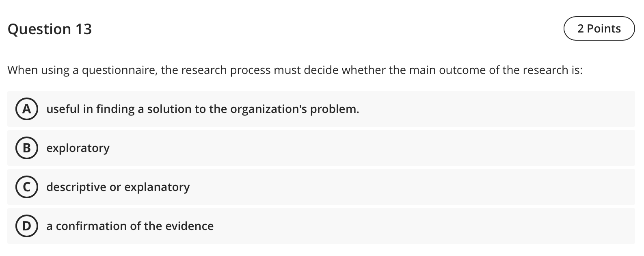Select answer option B radio button
This screenshot has height=256, width=644.
tap(27, 148)
